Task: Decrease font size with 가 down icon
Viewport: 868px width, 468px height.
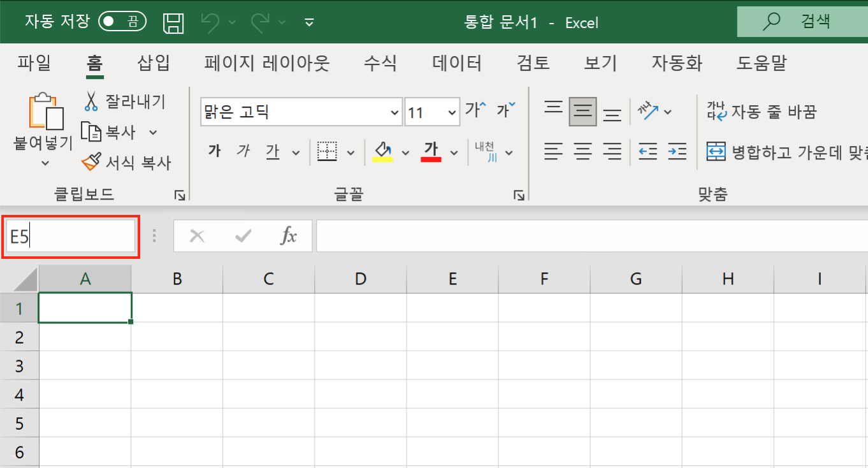Action: tap(507, 110)
